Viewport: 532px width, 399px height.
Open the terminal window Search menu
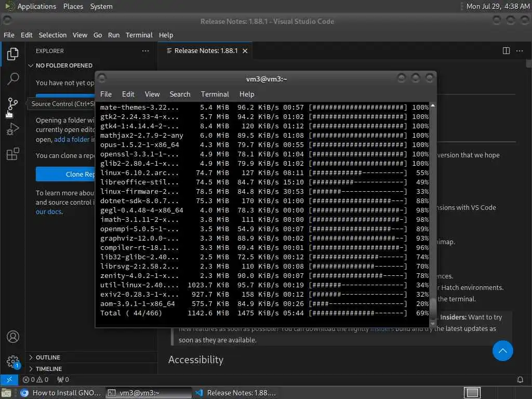coord(180,95)
